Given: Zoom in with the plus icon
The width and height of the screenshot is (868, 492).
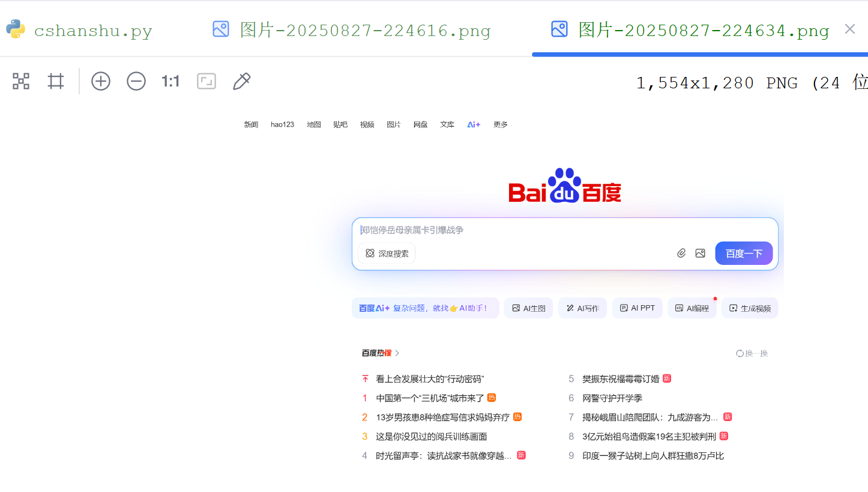Looking at the screenshot, I should coord(101,81).
